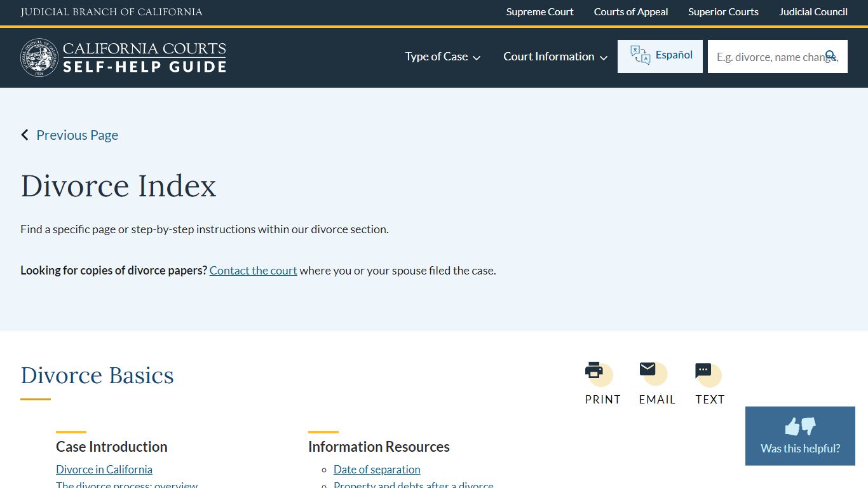Click the Divorce Index heading
Screen dimensions: 868x488
click(118, 186)
